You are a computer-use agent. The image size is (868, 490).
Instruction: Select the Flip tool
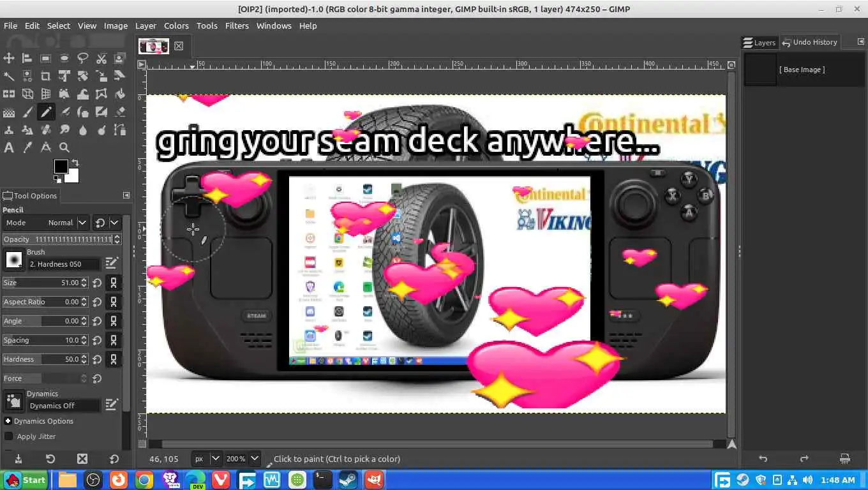click(9, 94)
